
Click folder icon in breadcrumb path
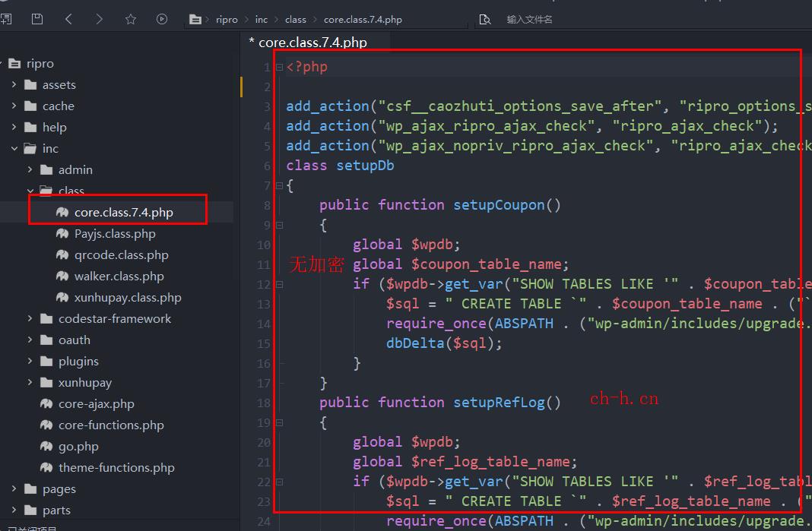196,20
